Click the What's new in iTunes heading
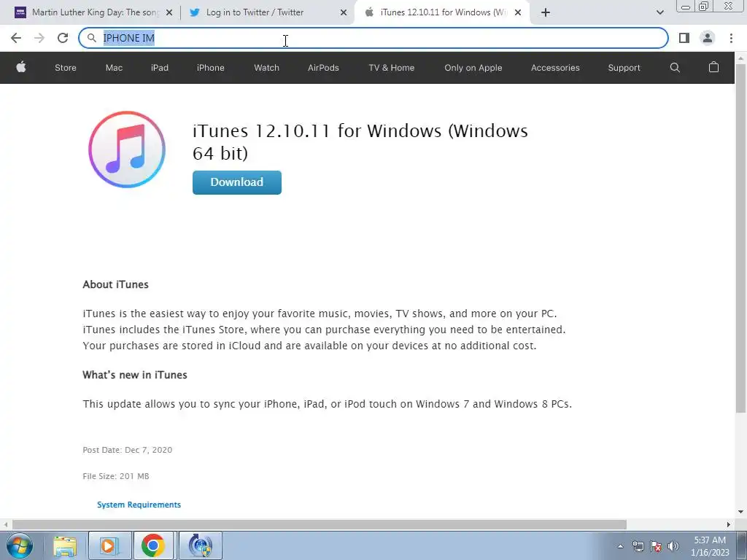 (135, 375)
